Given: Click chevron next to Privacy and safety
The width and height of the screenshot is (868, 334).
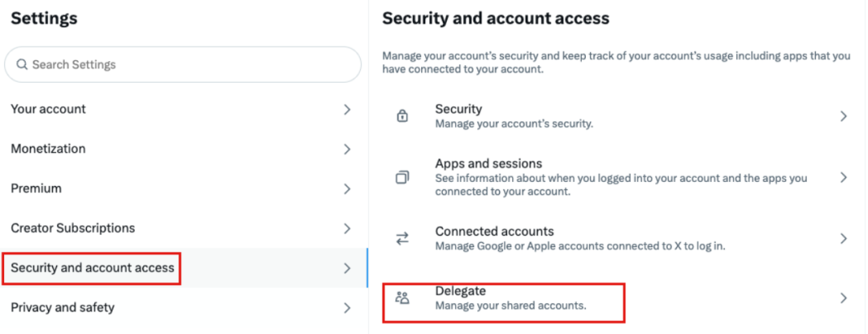Looking at the screenshot, I should [347, 307].
